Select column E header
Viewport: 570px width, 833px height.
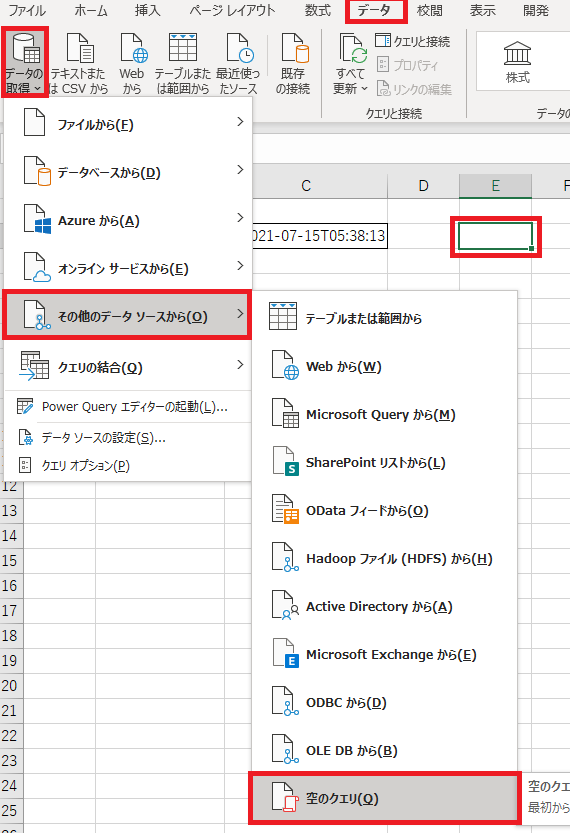[495, 185]
